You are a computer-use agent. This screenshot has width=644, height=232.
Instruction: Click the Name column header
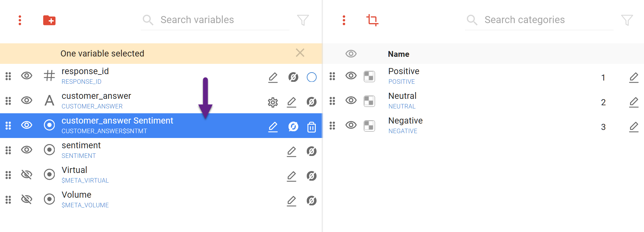(x=398, y=54)
